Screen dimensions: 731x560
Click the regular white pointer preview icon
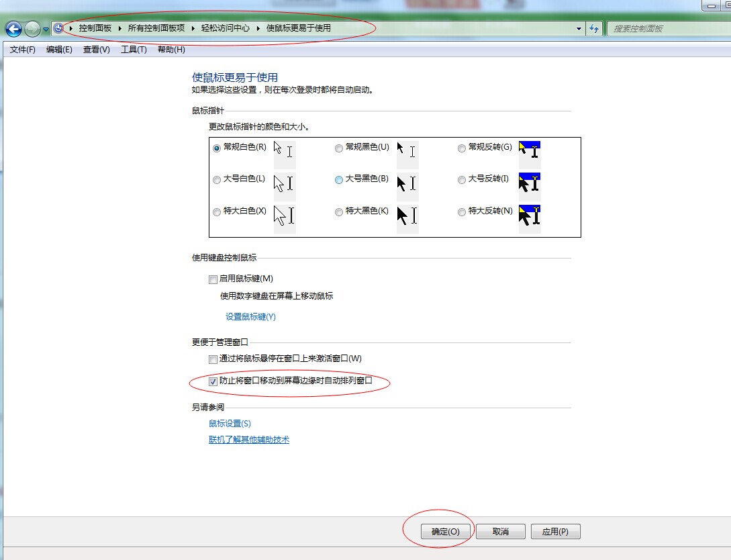tap(285, 154)
